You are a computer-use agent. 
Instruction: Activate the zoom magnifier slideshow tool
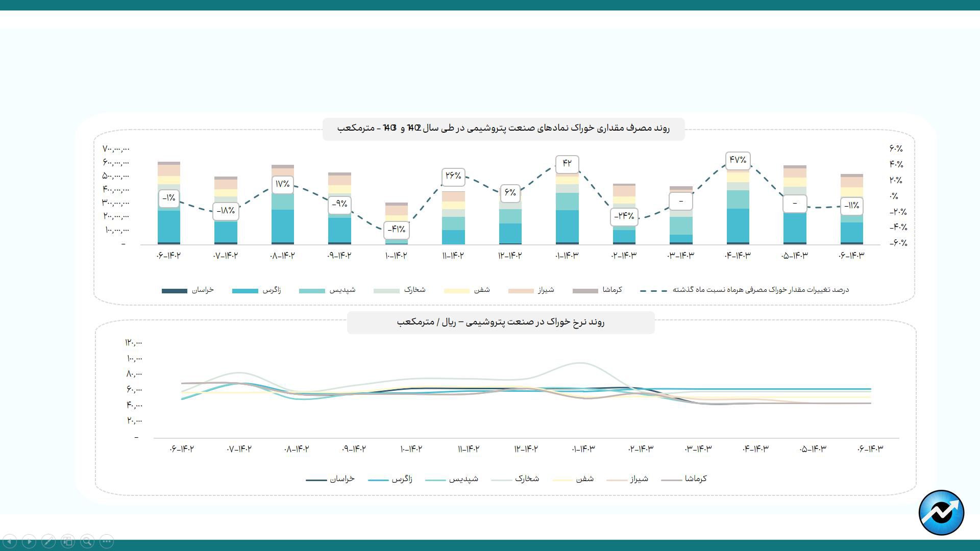[x=87, y=541]
